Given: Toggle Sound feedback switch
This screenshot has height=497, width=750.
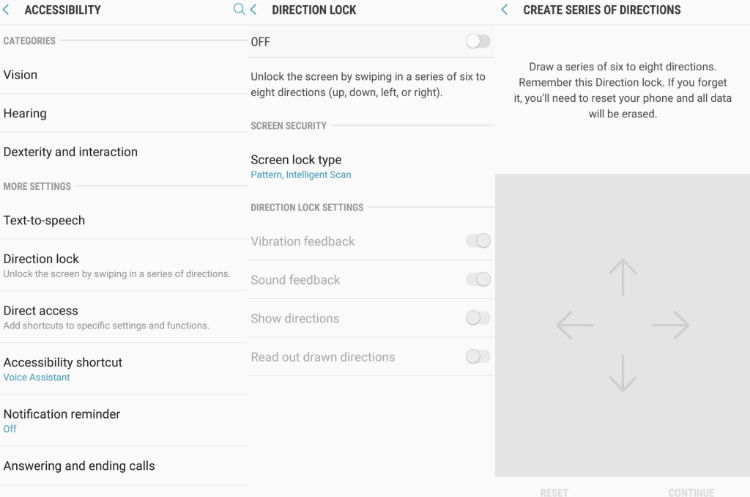Looking at the screenshot, I should click(478, 279).
